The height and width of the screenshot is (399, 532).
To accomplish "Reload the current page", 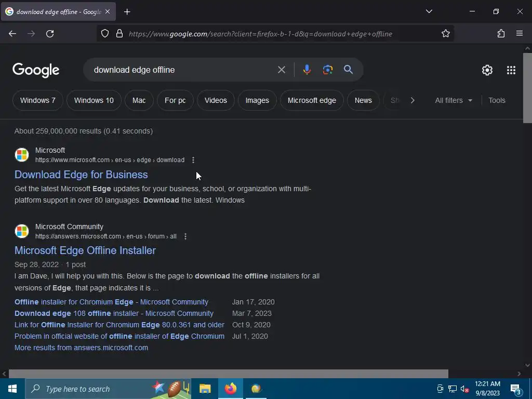I will point(50,34).
